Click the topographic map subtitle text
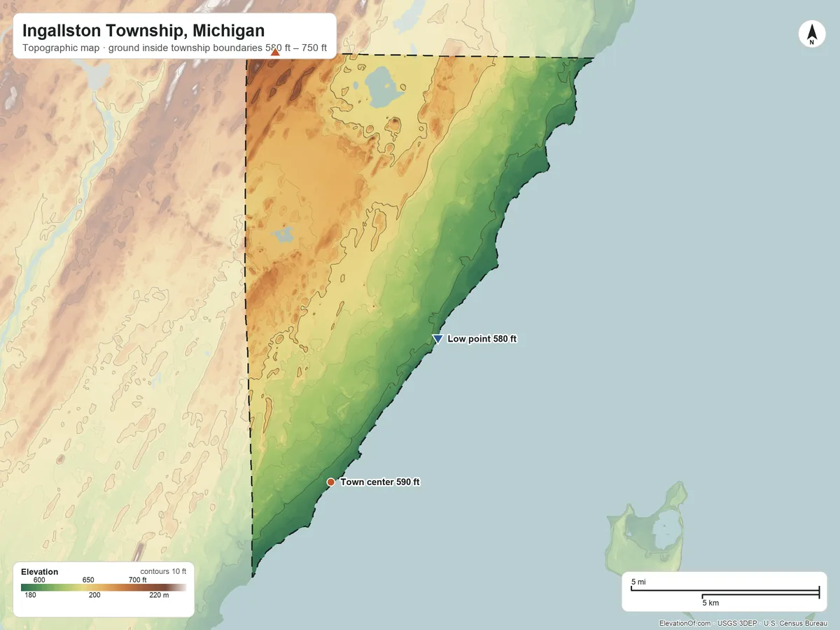This screenshot has width=840, height=630. [174, 49]
